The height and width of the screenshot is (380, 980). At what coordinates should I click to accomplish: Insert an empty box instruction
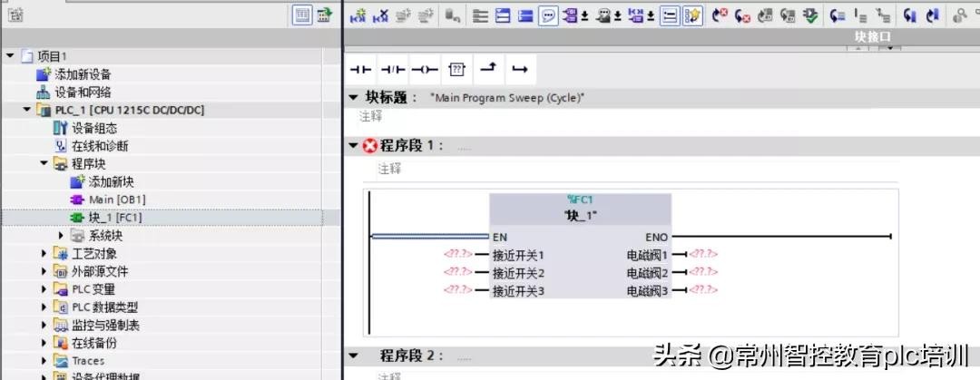(x=457, y=70)
